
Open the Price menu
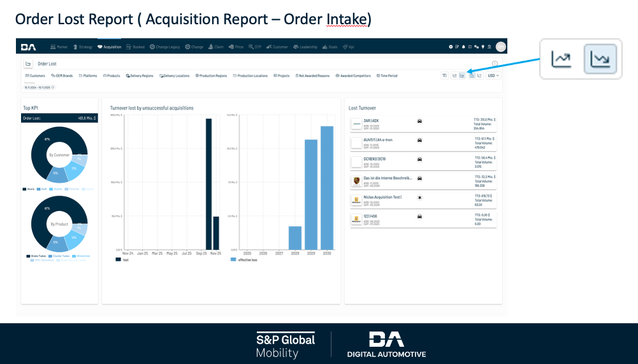point(236,47)
